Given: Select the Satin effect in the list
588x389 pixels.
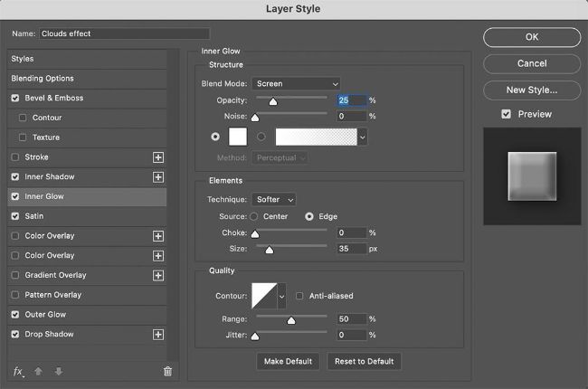Looking at the screenshot, I should pyautogui.click(x=36, y=216).
